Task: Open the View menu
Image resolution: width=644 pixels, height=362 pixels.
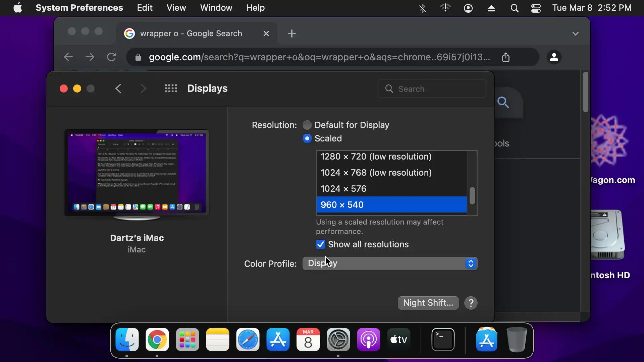Action: click(176, 8)
